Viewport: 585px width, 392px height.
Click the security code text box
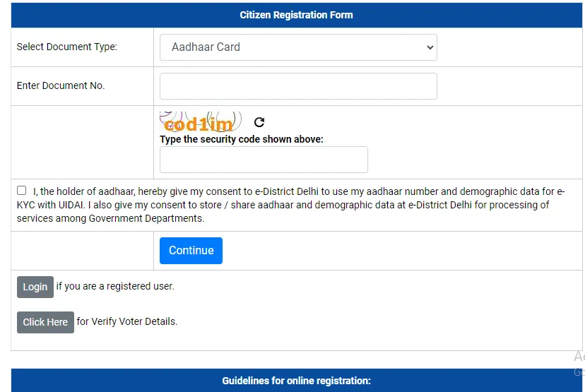[264, 160]
